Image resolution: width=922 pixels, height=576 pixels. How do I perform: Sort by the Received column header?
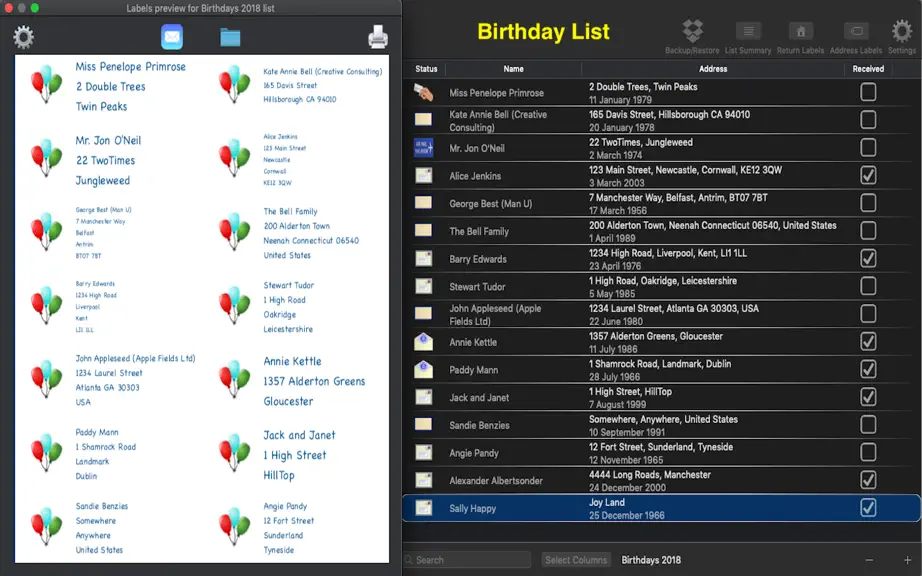pos(868,69)
